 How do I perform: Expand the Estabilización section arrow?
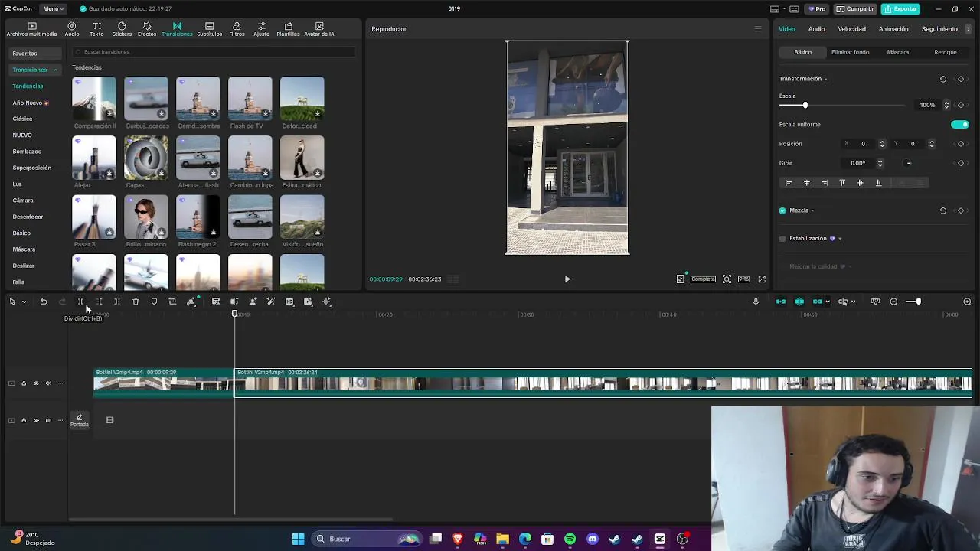pos(840,239)
